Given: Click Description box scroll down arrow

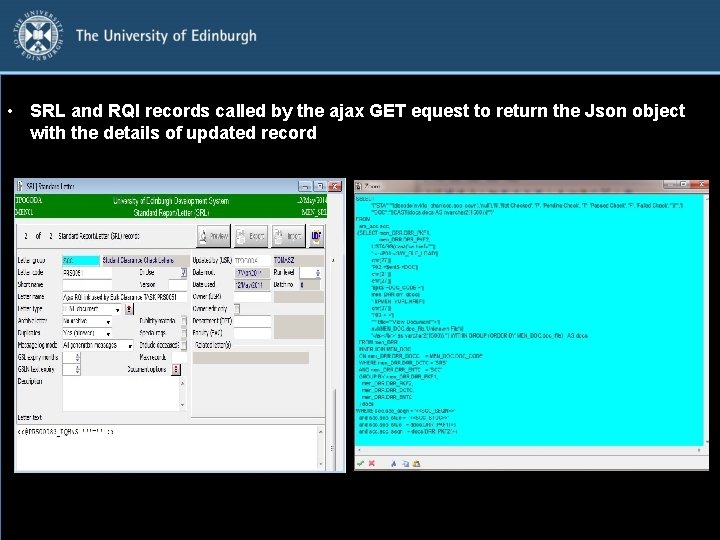Looking at the screenshot, I should pyautogui.click(x=183, y=405).
